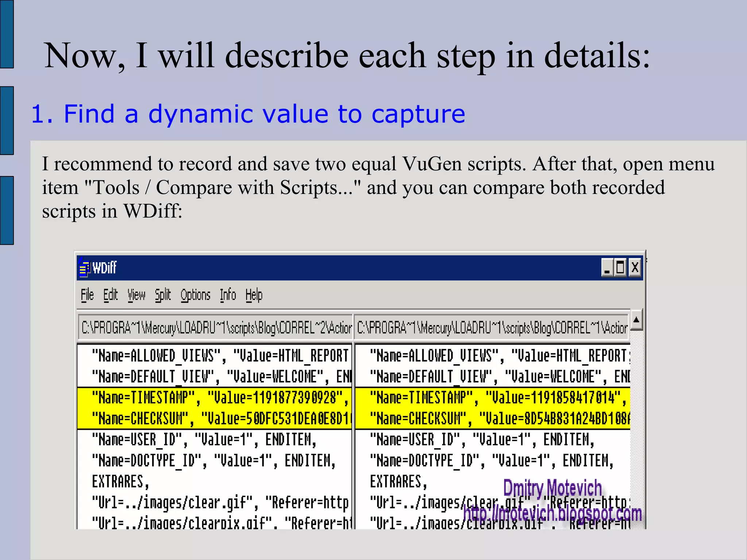
Task: Open the File menu in WDiff
Action: tap(87, 295)
